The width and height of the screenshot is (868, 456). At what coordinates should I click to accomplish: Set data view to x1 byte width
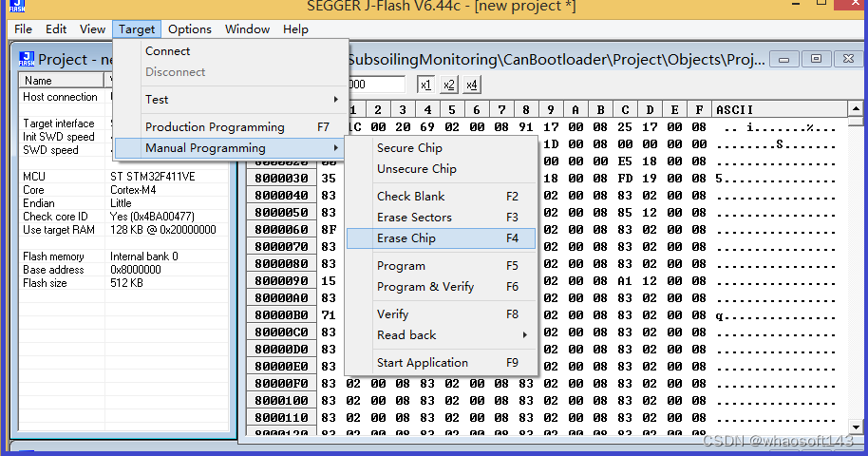pyautogui.click(x=425, y=85)
